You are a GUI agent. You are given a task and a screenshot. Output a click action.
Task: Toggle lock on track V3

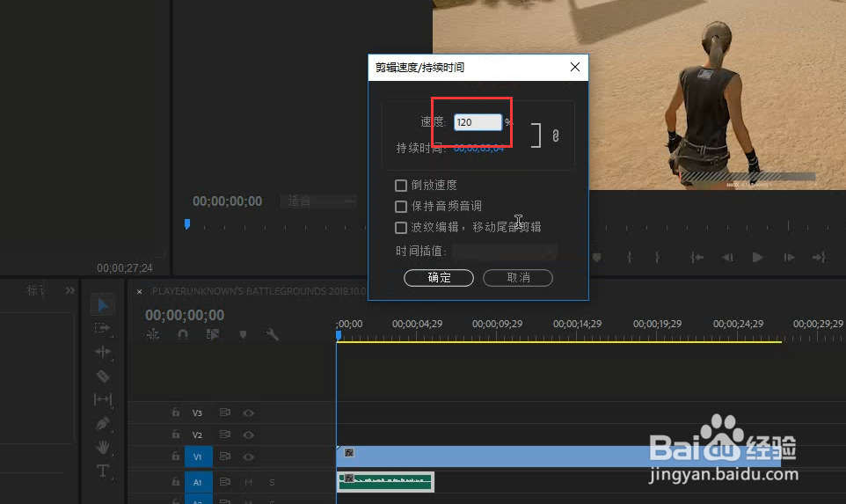(175, 413)
